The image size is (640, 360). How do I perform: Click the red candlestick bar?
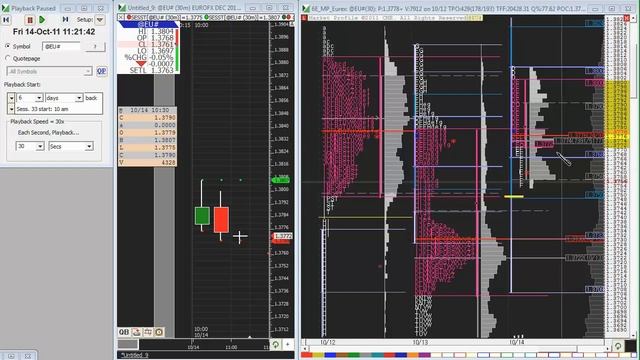tap(221, 220)
